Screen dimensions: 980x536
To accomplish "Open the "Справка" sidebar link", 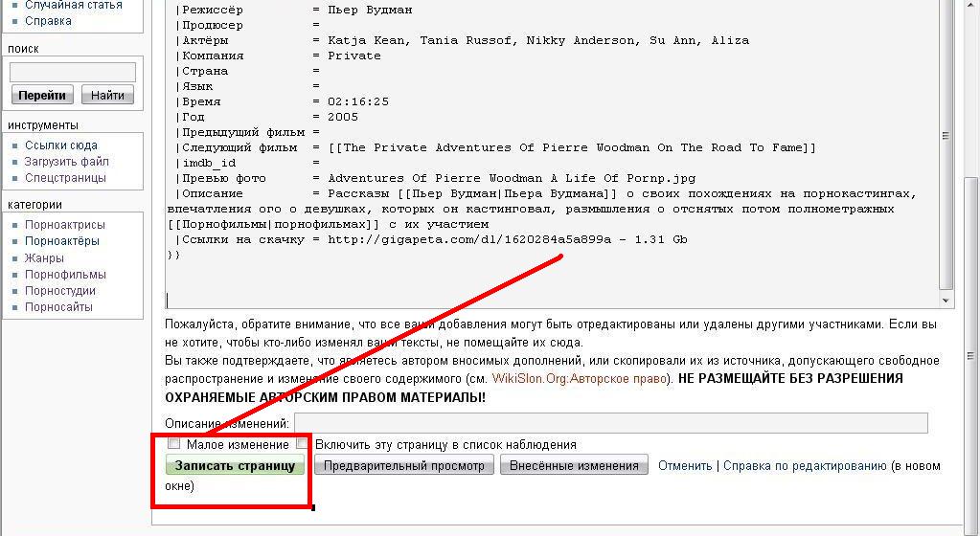I will click(x=48, y=21).
